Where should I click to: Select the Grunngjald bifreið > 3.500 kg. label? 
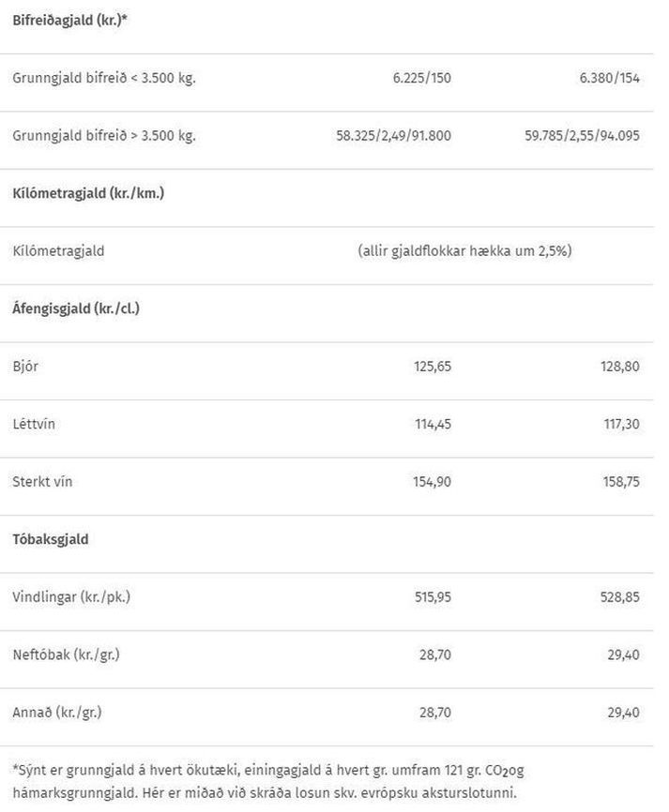[104, 135]
